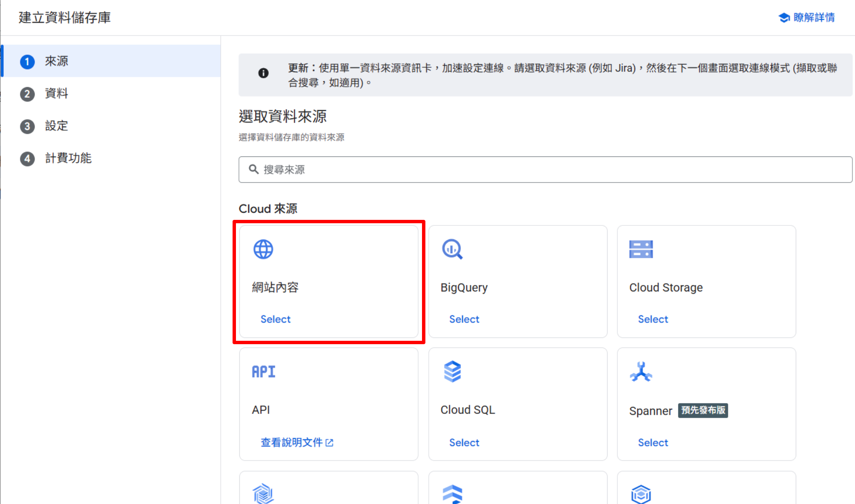Select the Cloud SQL source
This screenshot has height=504, width=855.
pos(464,443)
